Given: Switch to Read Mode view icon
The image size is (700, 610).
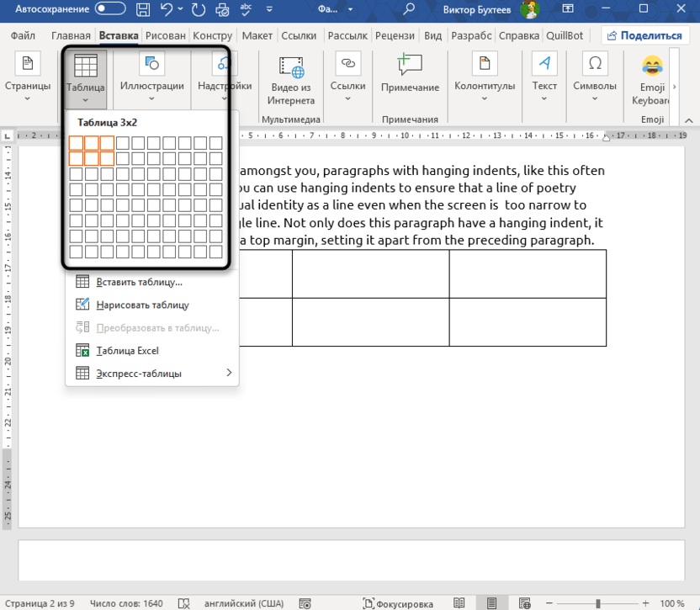Looking at the screenshot, I should tap(459, 603).
